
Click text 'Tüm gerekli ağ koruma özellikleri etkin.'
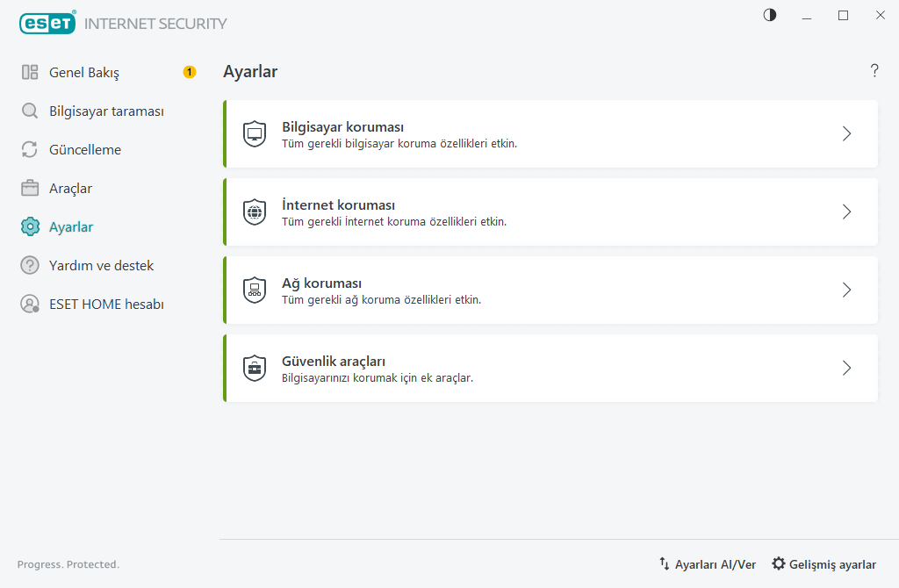coord(381,299)
